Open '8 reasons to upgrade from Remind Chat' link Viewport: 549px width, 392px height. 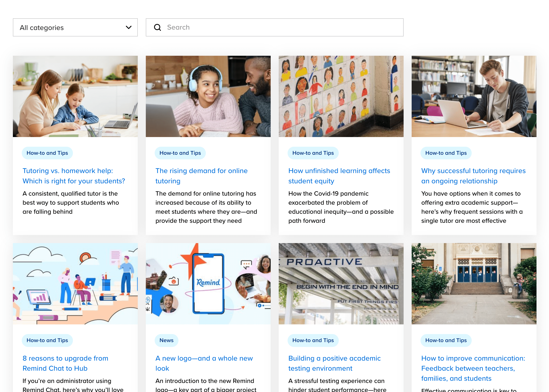coord(65,363)
